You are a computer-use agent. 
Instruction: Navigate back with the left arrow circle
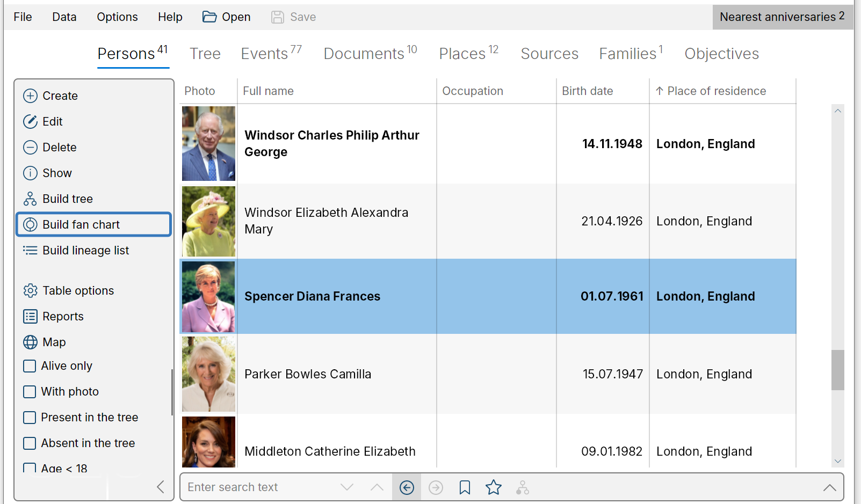(407, 487)
